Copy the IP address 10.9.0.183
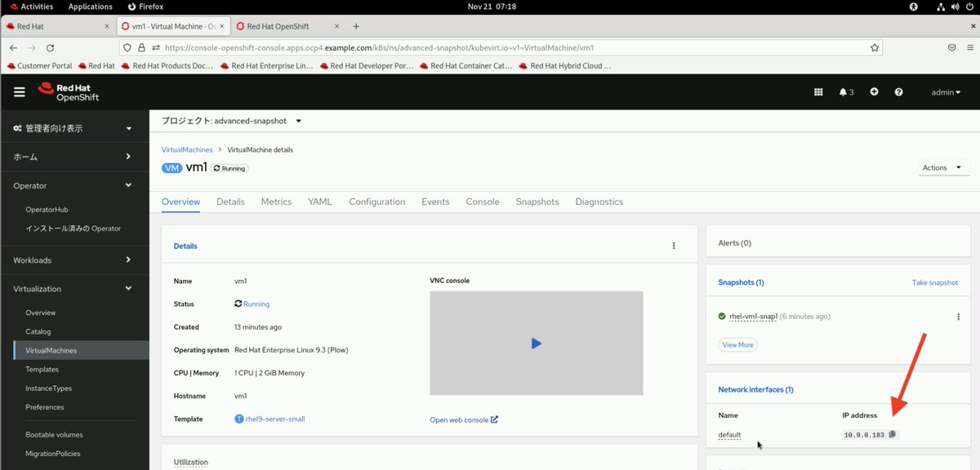Viewport: 980px width, 470px height. pos(893,434)
